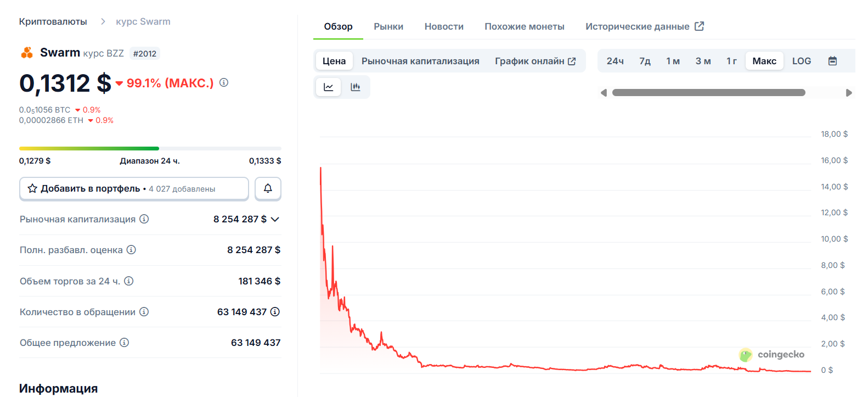Switch to candlestick chart view
Viewport: 868px width, 397px height.
tap(356, 87)
